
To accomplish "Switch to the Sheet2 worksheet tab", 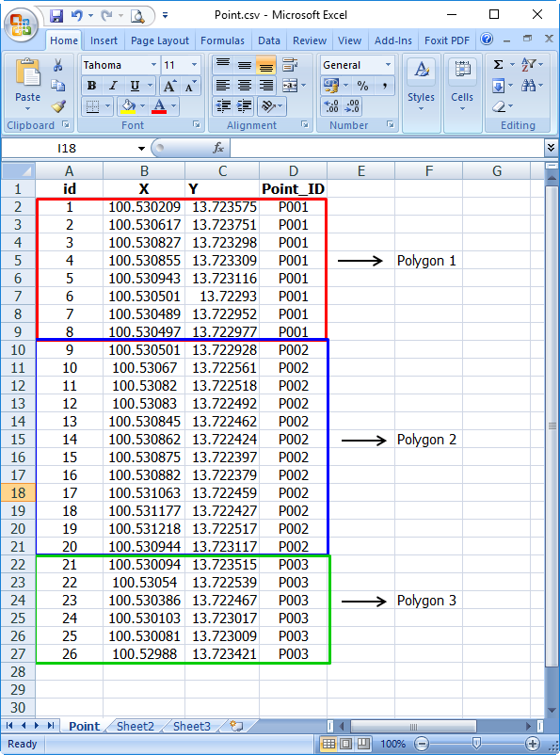I will point(136,726).
